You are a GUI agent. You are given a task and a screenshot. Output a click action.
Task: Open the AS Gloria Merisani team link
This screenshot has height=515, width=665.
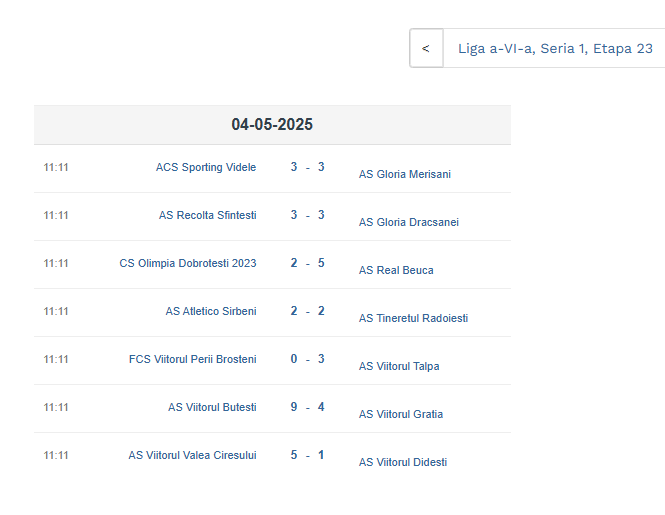(x=405, y=174)
